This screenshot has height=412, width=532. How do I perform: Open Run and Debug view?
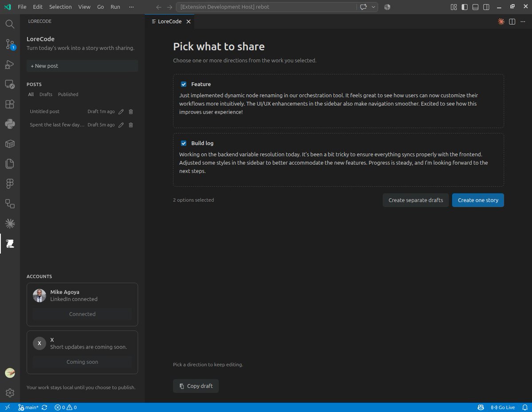10,65
